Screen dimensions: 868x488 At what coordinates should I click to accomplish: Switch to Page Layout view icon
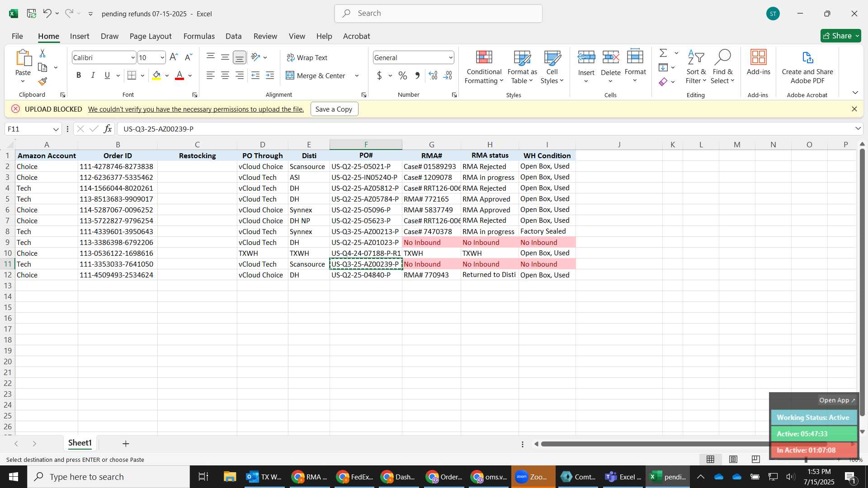[733, 459]
